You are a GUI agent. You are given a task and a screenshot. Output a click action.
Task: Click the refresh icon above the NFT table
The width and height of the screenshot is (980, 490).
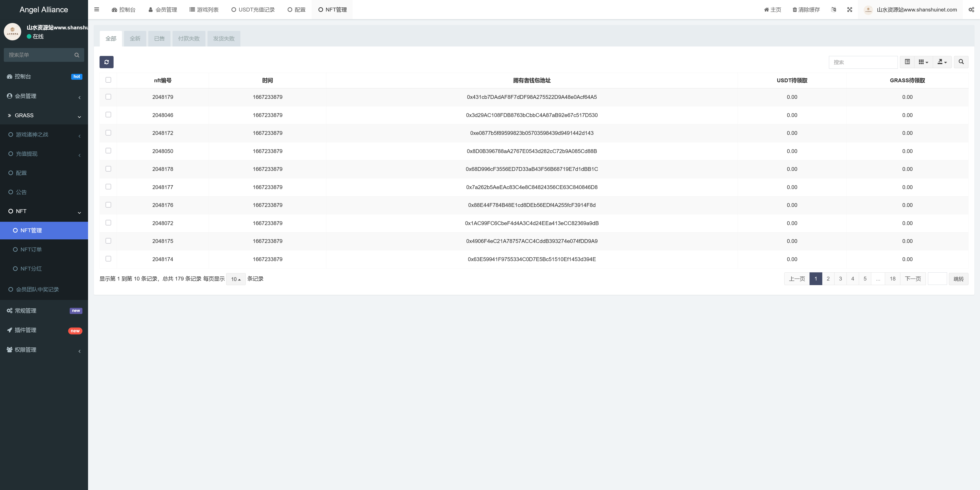[x=106, y=62]
